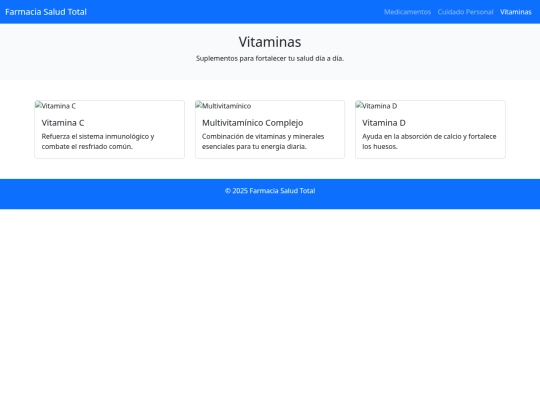540x405 pixels.
Task: Select the Vitaminas nav item
Action: click(x=516, y=12)
